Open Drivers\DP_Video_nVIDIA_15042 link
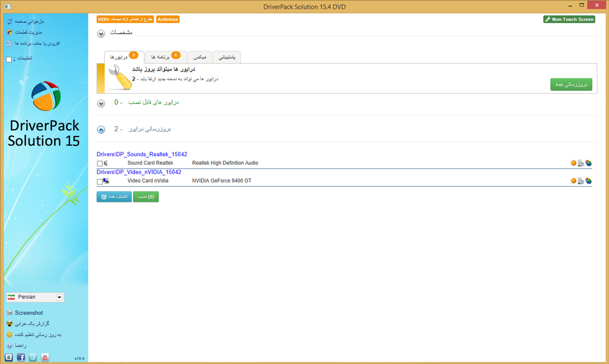 click(x=139, y=172)
